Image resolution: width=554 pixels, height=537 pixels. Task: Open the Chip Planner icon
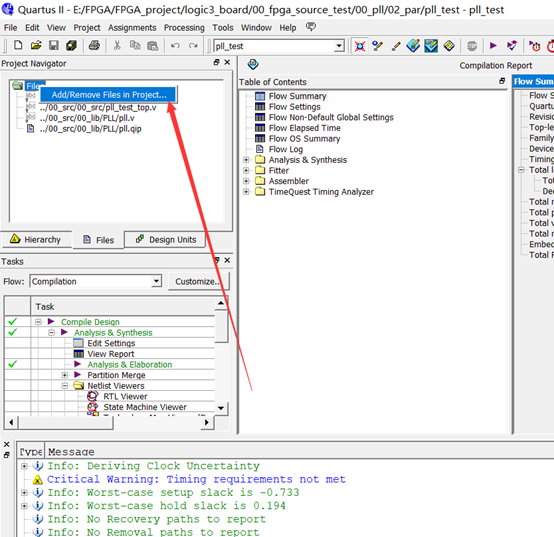(431, 46)
